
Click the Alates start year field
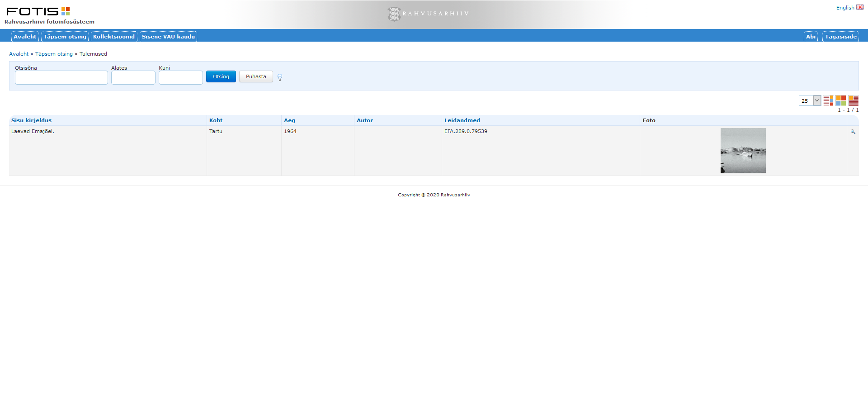tap(133, 78)
